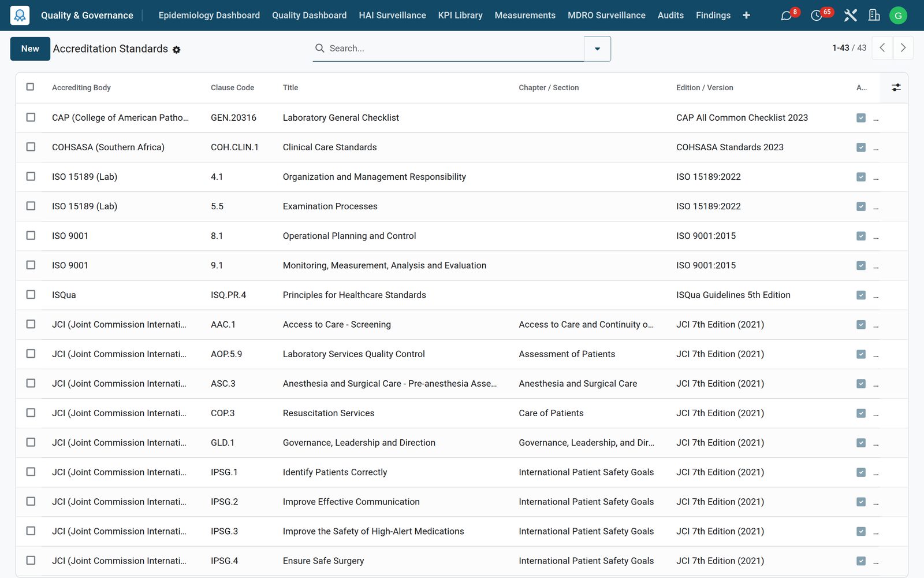Screen dimensions: 924x578
Task: Sort by Accrediting Body column header
Action: point(81,88)
